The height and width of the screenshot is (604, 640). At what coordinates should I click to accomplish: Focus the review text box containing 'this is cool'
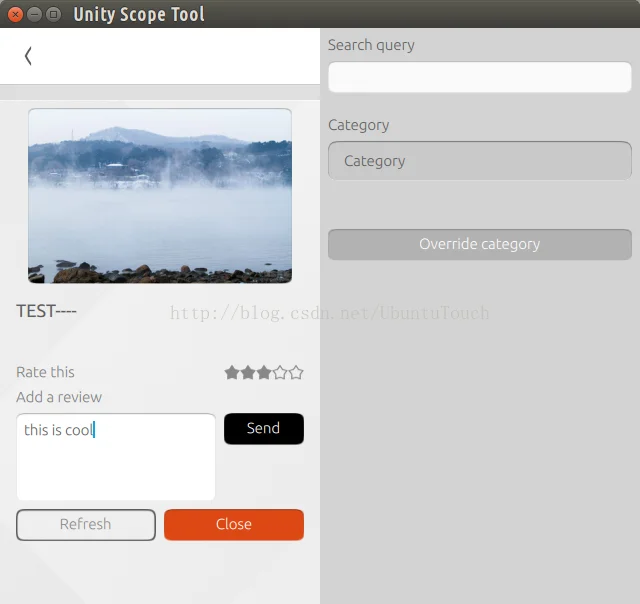tap(115, 457)
